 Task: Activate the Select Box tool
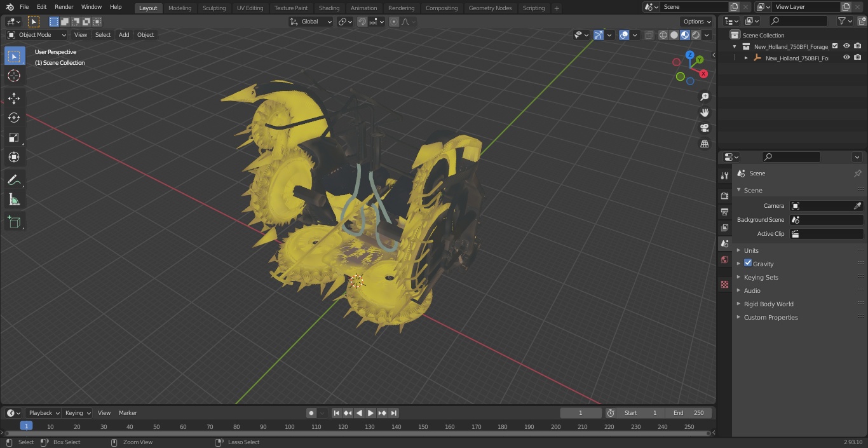pyautogui.click(x=14, y=56)
